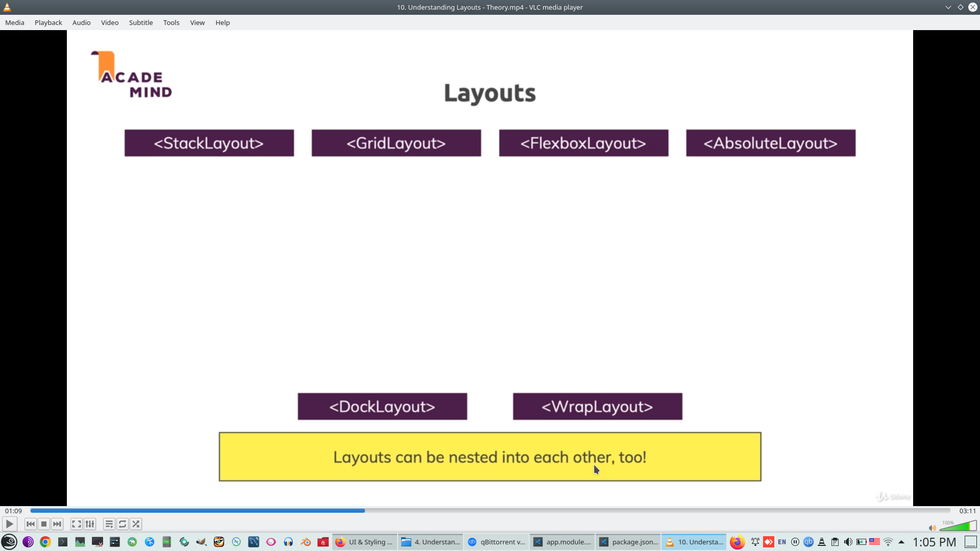
Task: Open the Subtitle menu
Action: pos(141,22)
